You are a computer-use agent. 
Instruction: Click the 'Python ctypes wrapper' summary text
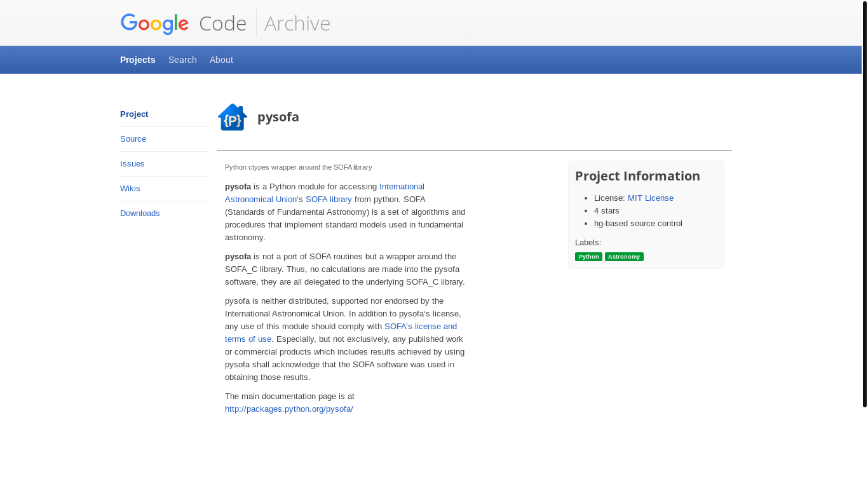[298, 167]
